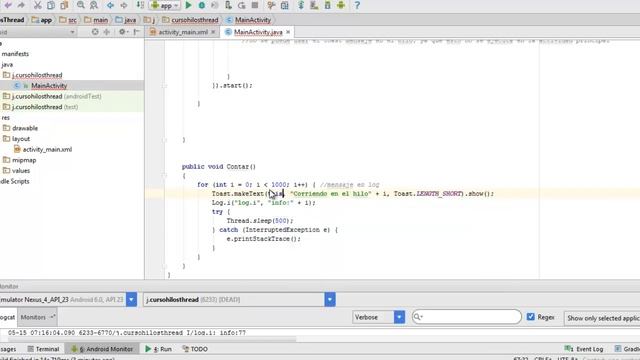Toggle the Regex checkbox
This screenshot has height=360, width=640.
tap(531, 317)
